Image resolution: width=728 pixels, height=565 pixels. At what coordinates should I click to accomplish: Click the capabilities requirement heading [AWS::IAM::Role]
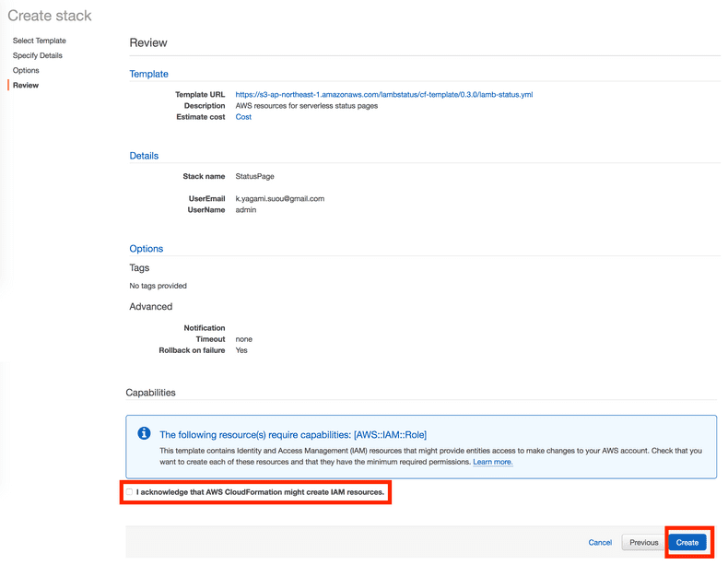pyautogui.click(x=293, y=435)
